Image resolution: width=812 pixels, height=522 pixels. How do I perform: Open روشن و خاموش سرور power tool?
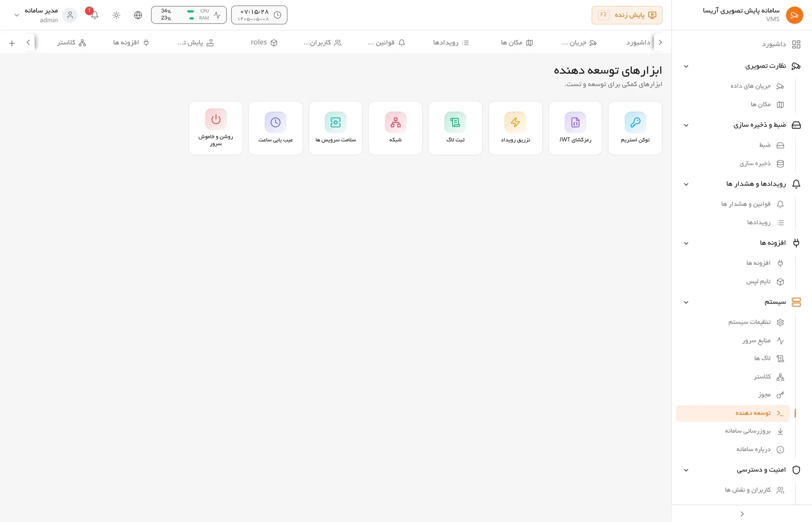[216, 128]
